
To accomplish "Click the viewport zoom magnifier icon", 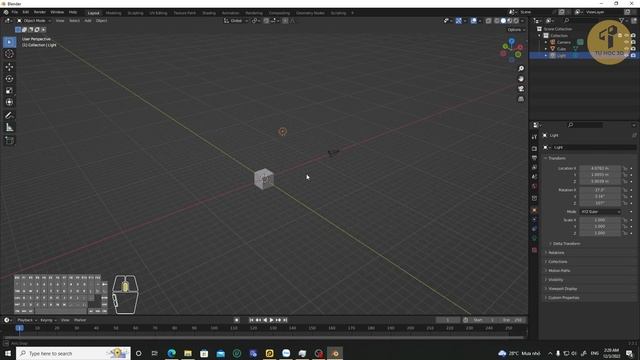I will [521, 69].
